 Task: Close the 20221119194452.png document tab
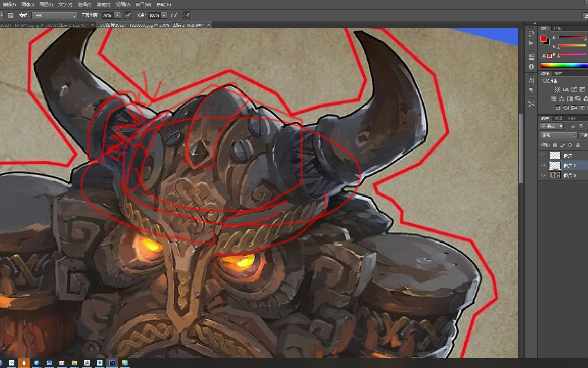(92, 25)
